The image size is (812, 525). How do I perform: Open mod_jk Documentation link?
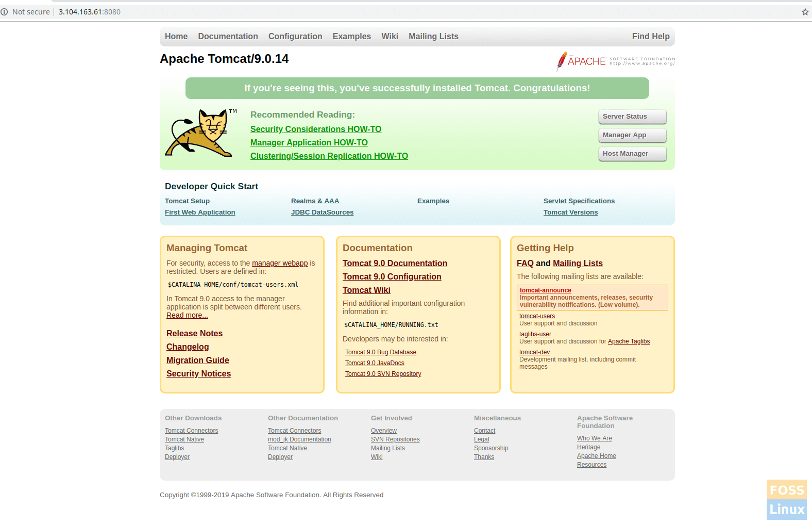[299, 439]
